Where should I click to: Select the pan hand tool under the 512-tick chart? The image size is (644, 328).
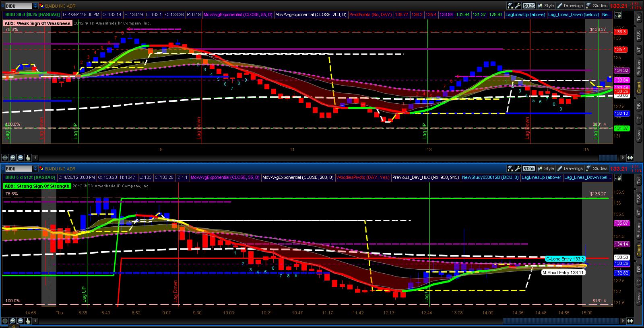(28, 321)
